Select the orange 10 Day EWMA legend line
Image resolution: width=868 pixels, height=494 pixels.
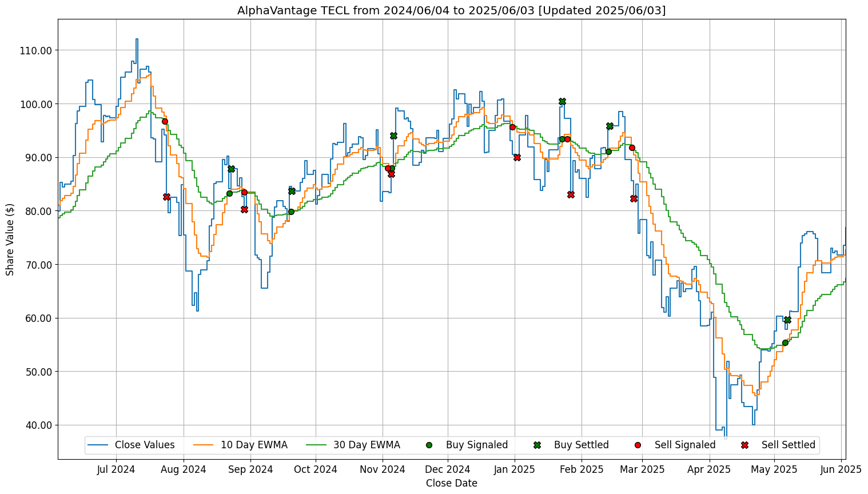204,445
